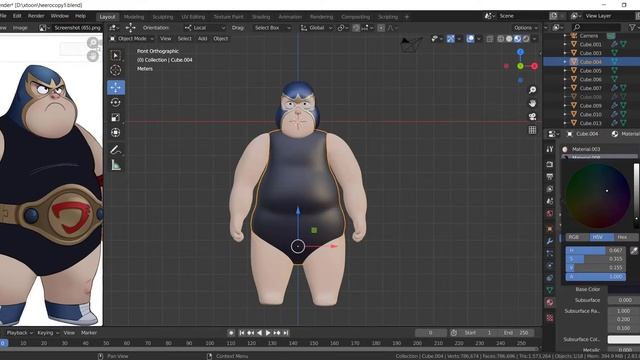Open the Options dropdown
640x360 pixels.
pyautogui.click(x=526, y=28)
